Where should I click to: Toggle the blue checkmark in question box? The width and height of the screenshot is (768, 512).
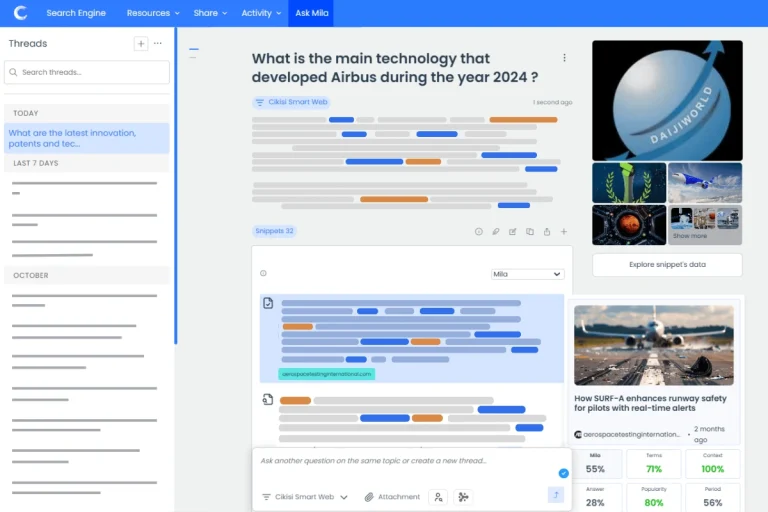tap(563, 473)
